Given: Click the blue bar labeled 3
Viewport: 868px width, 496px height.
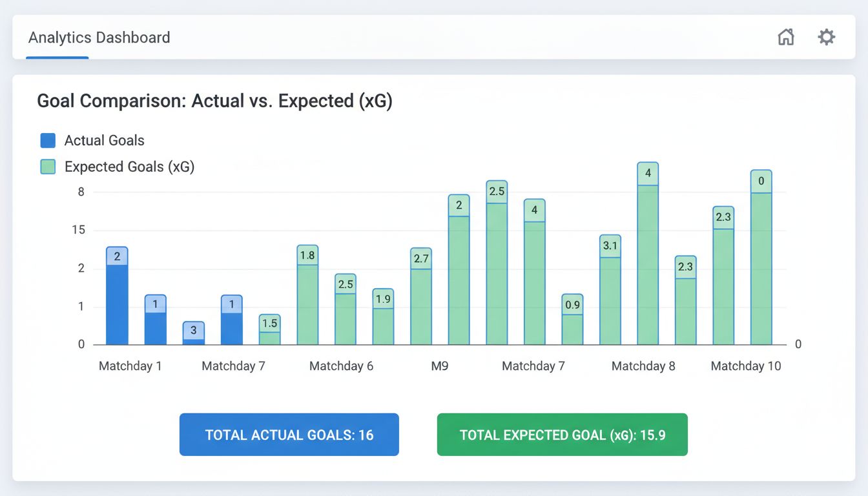Looking at the screenshot, I should click(x=193, y=333).
